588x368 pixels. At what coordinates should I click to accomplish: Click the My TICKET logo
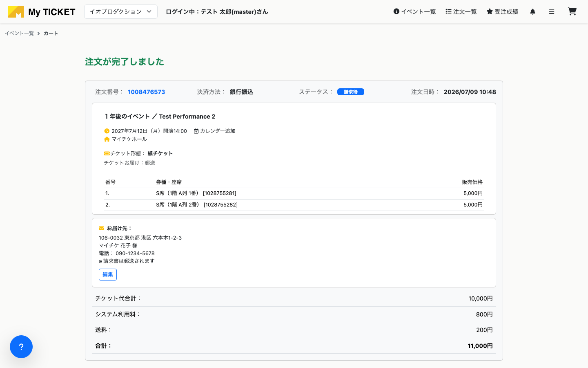[41, 12]
